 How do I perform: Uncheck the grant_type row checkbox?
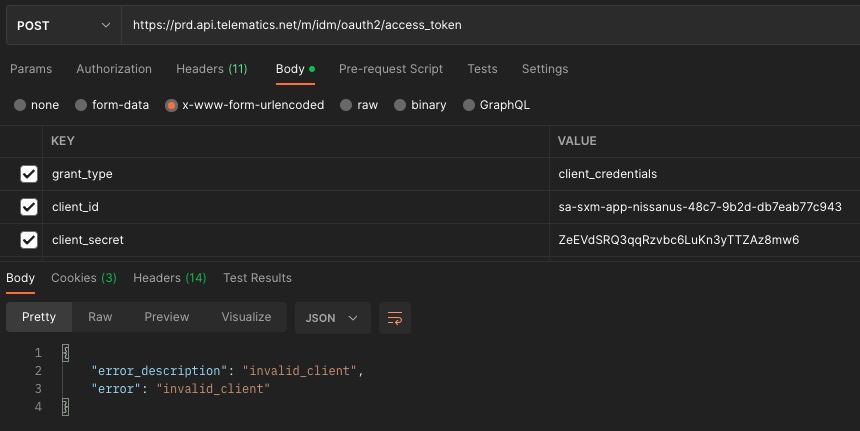click(x=29, y=174)
